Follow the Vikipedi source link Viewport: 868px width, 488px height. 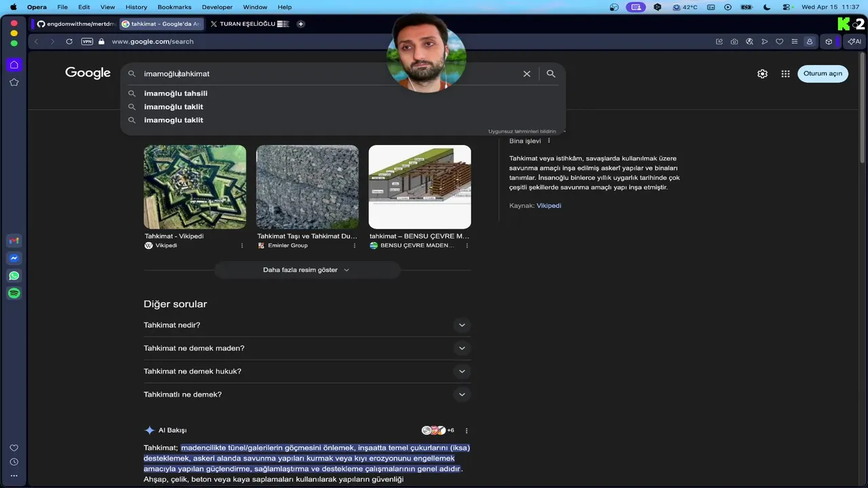(549, 205)
